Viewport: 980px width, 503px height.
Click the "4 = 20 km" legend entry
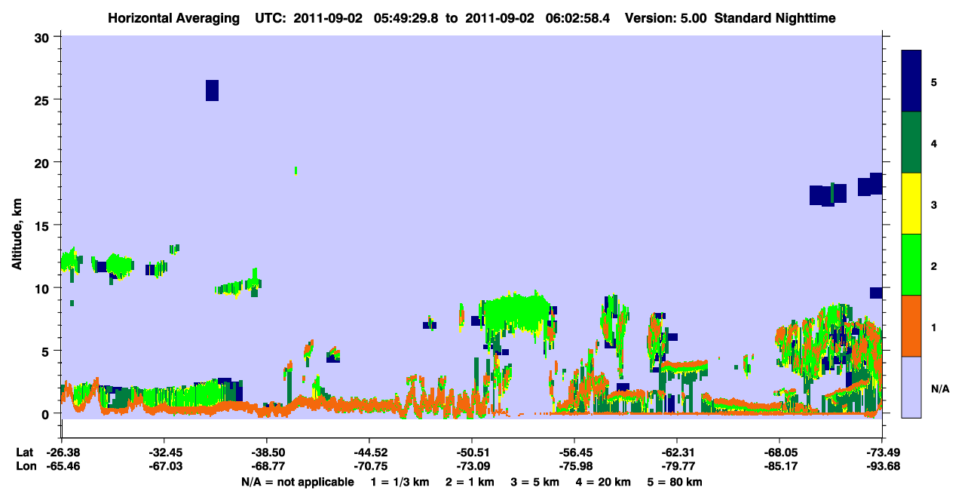(605, 482)
